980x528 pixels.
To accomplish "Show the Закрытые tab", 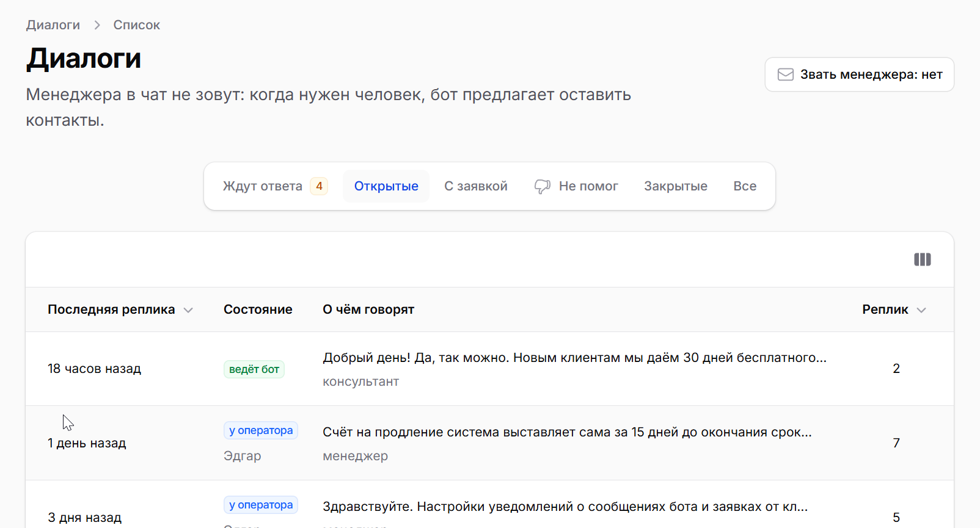I will tap(676, 186).
